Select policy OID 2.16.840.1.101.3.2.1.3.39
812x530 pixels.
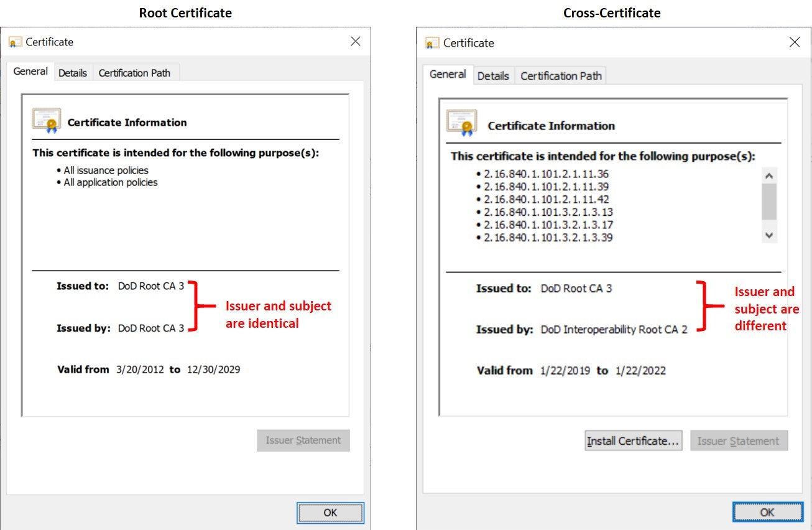(548, 238)
